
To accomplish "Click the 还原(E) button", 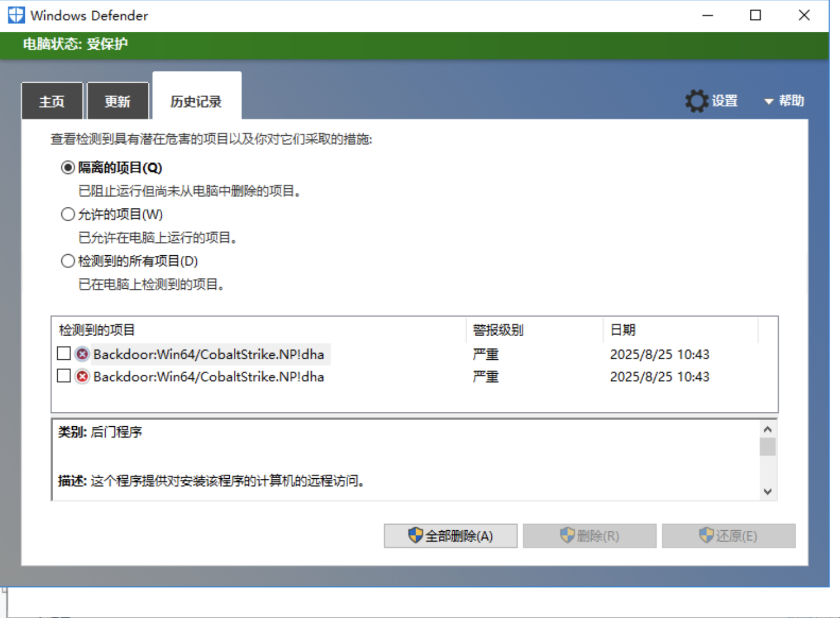I will tap(729, 536).
